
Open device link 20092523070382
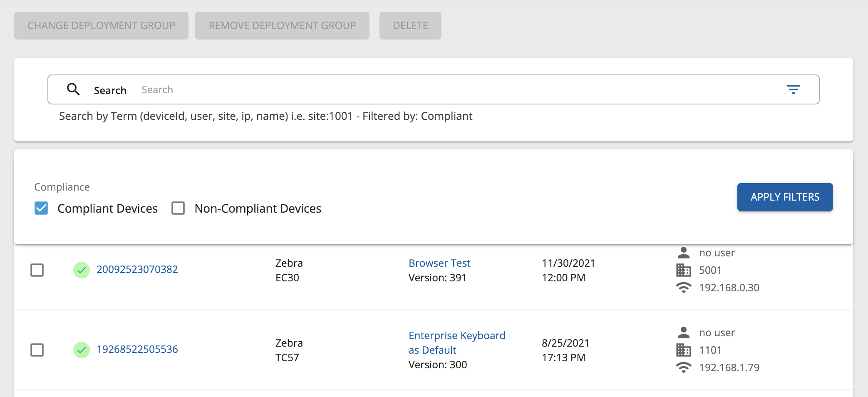[137, 269]
